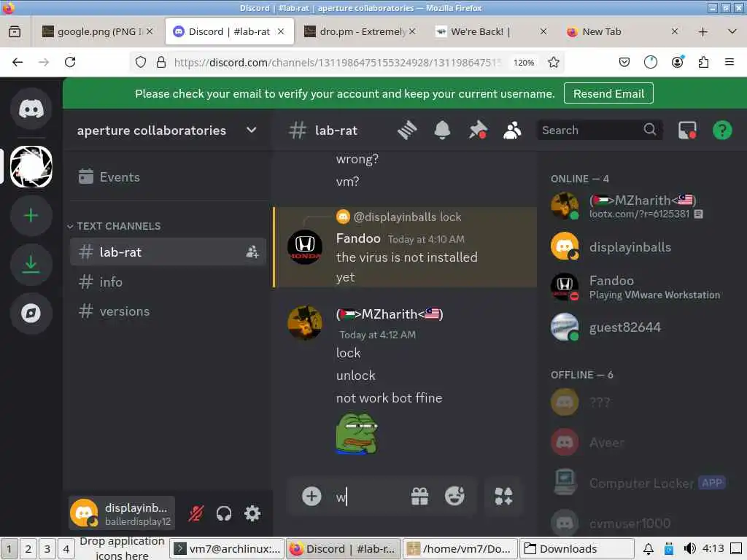This screenshot has width=747, height=560.
Task: Open the Apps launcher icon in message bar
Action: (x=503, y=496)
